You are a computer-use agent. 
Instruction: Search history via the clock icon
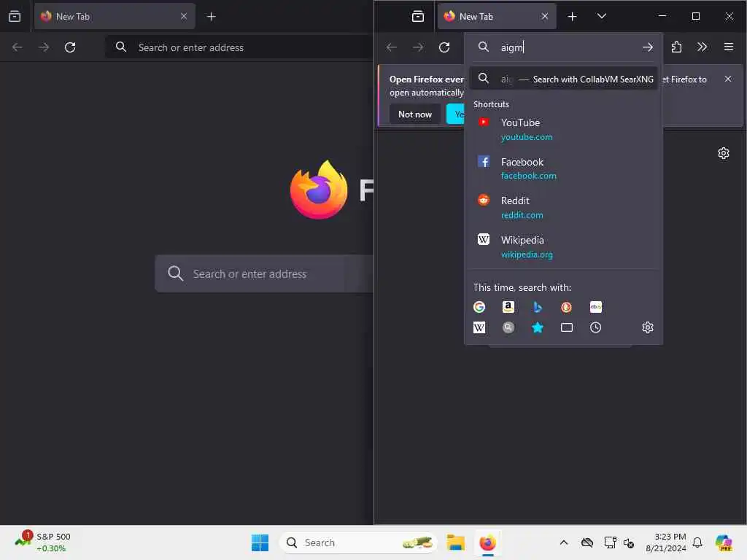[x=595, y=327]
